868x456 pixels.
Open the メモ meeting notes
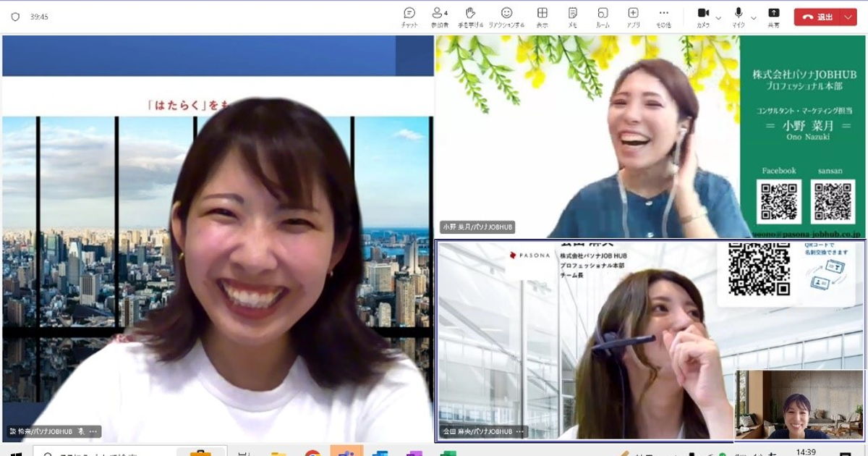(572, 17)
